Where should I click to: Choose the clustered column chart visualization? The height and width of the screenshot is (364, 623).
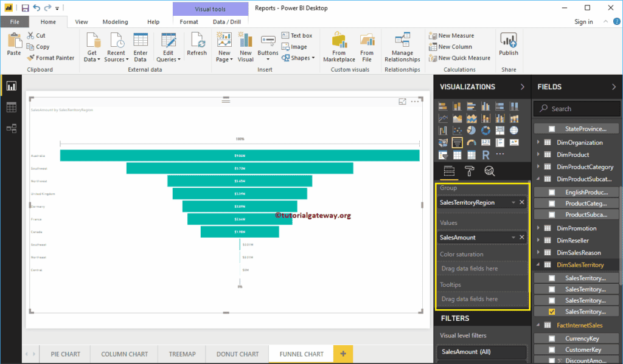pyautogui.click(x=486, y=106)
